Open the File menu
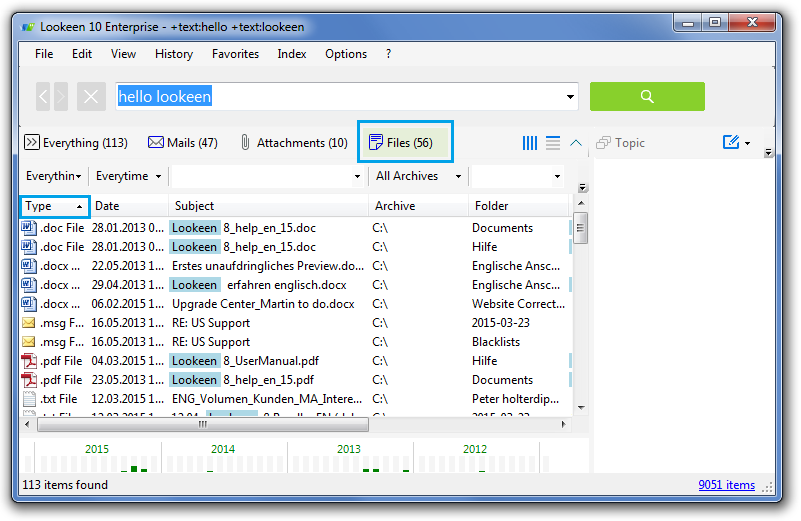 [x=44, y=54]
